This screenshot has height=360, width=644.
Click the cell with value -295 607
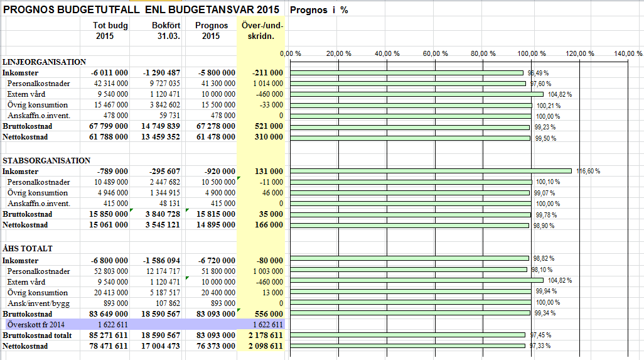click(164, 172)
